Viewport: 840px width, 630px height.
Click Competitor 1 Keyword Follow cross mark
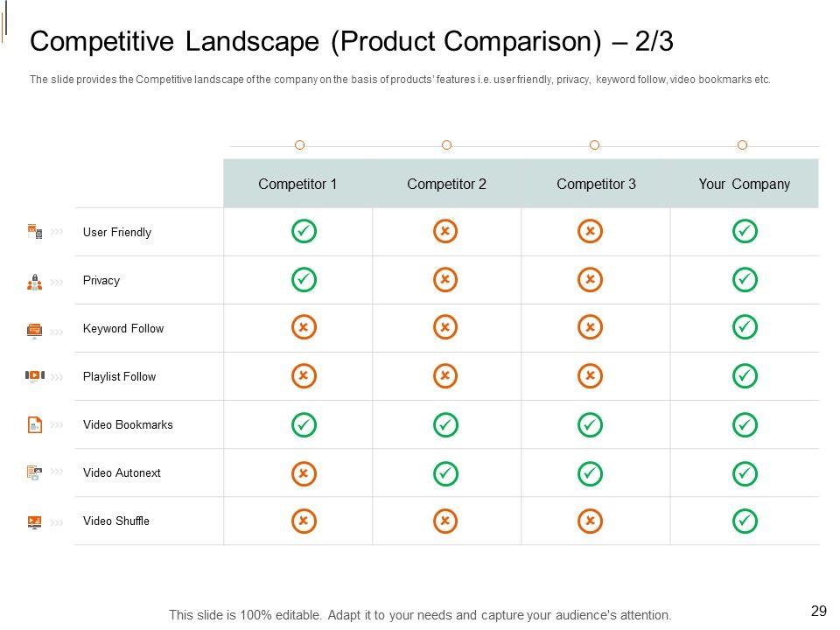[x=304, y=328]
